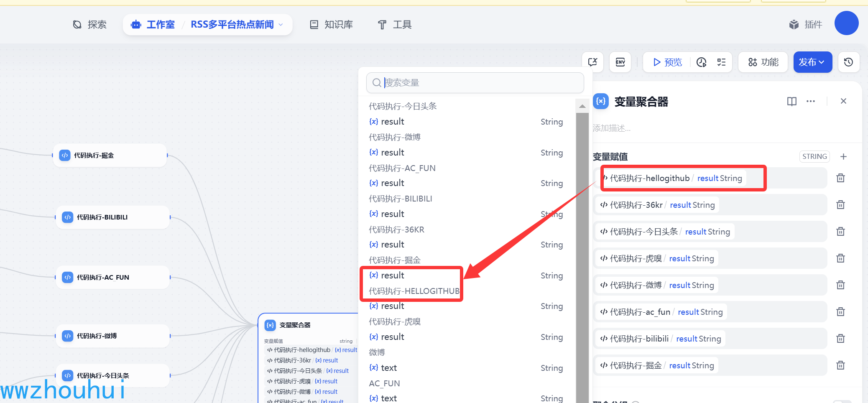Close the 变量聚合器 panel
Screen dimensions: 868x403
coord(843,101)
